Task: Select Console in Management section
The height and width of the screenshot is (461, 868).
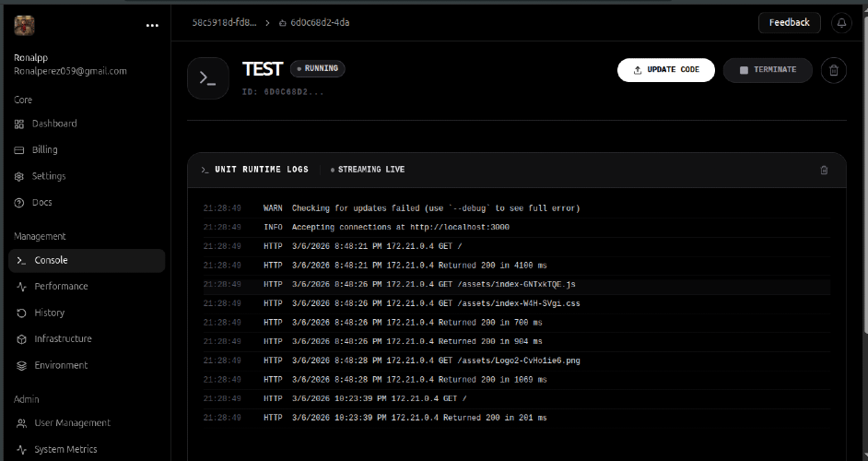Action: tap(51, 260)
